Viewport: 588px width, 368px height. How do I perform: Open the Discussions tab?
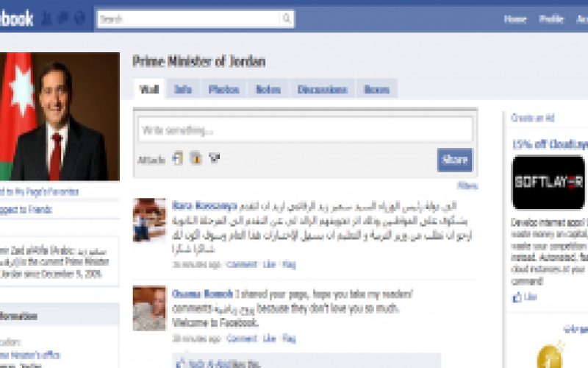[323, 89]
